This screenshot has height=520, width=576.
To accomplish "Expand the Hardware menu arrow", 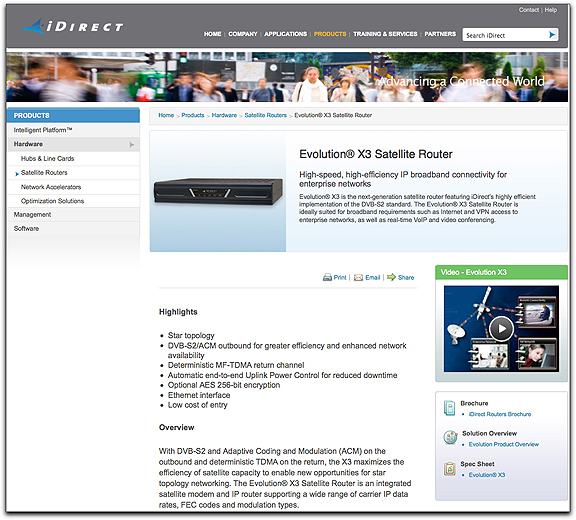I will (132, 145).
